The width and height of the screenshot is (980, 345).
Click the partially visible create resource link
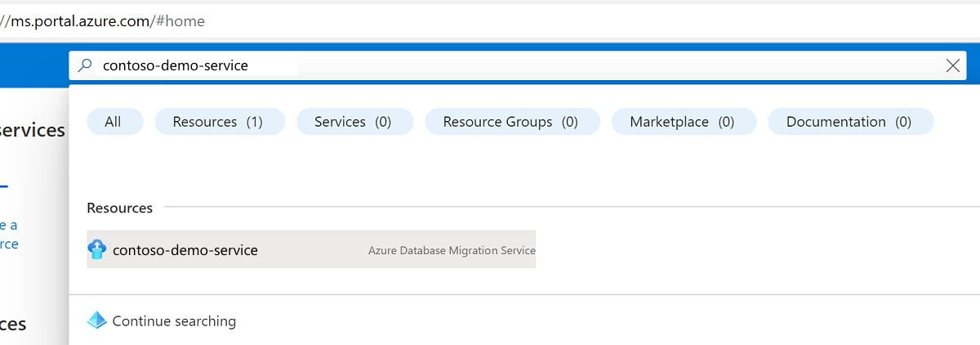pos(8,235)
